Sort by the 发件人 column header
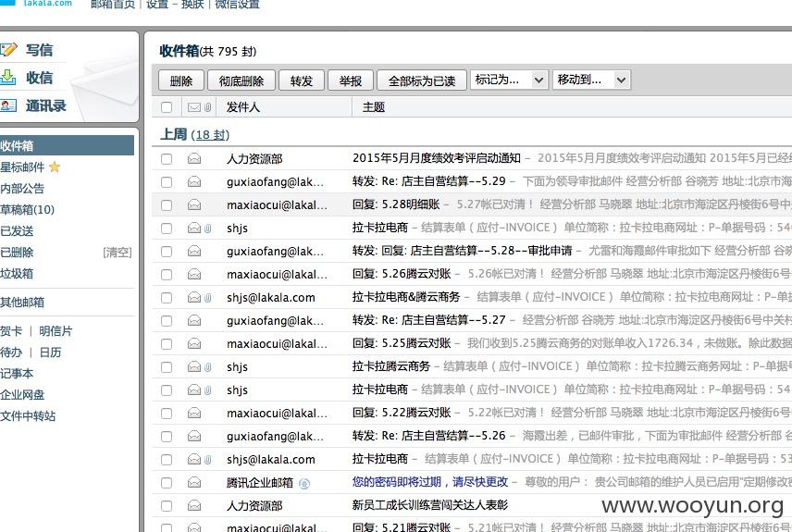Screen dimensions: 792x532 [243, 107]
